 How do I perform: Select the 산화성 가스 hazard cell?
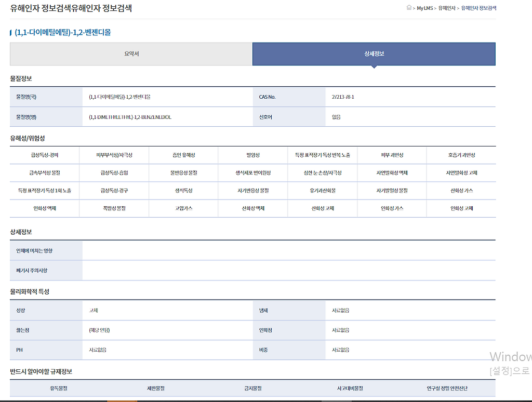coord(461,191)
